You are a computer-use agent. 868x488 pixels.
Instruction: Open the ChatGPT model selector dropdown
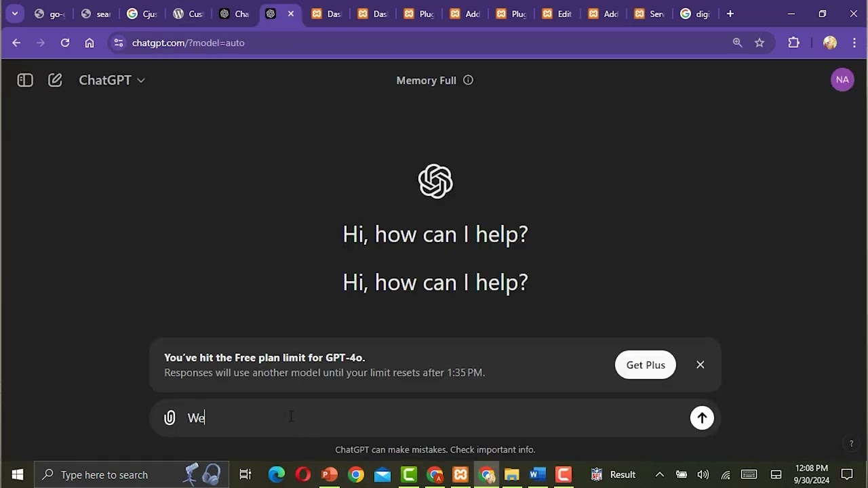click(x=112, y=80)
